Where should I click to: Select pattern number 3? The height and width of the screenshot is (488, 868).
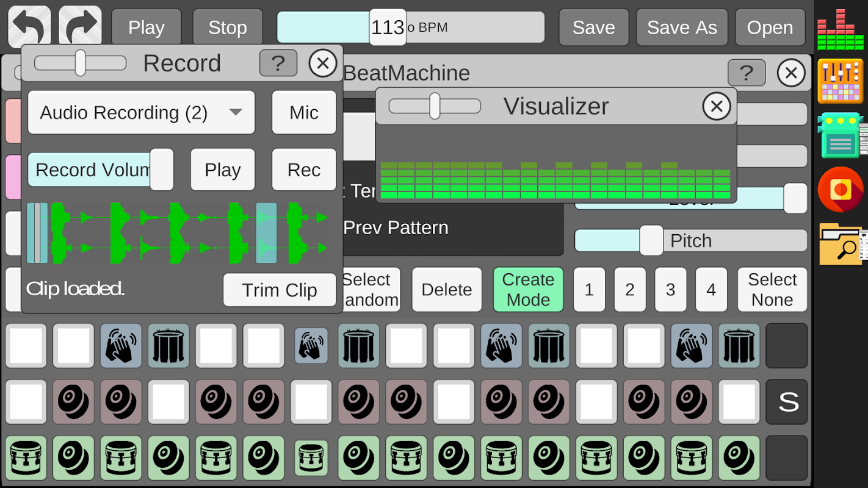[x=670, y=290]
